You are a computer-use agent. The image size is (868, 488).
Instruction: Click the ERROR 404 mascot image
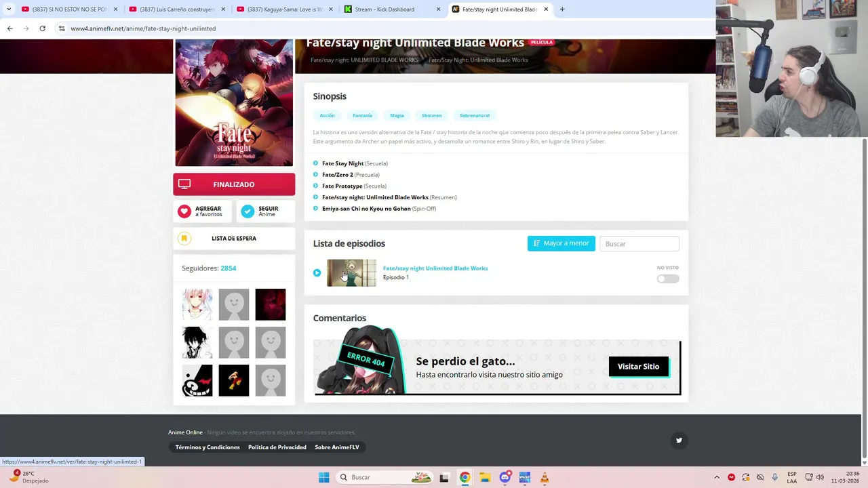click(363, 360)
